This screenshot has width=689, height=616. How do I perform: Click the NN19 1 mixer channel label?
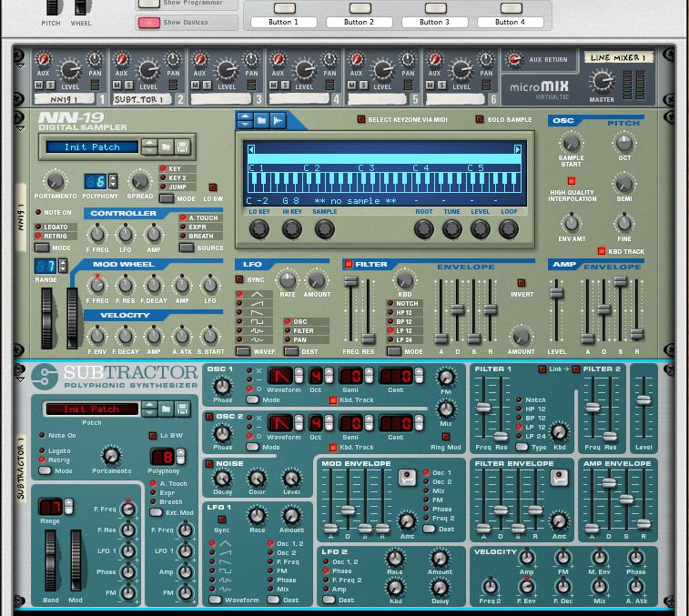click(x=64, y=99)
